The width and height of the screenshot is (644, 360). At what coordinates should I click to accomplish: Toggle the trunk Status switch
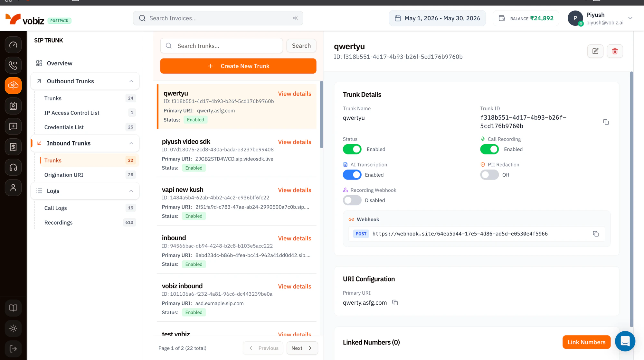coord(352,149)
